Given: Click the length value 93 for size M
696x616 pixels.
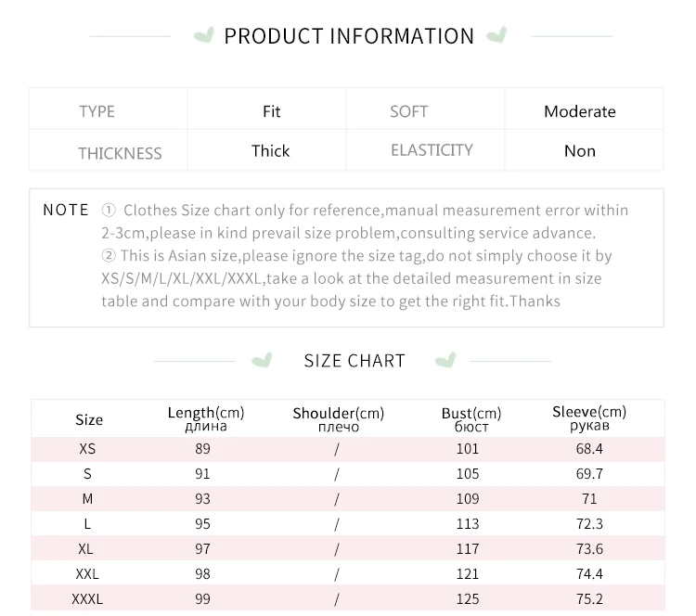Looking at the screenshot, I should 203,499.
